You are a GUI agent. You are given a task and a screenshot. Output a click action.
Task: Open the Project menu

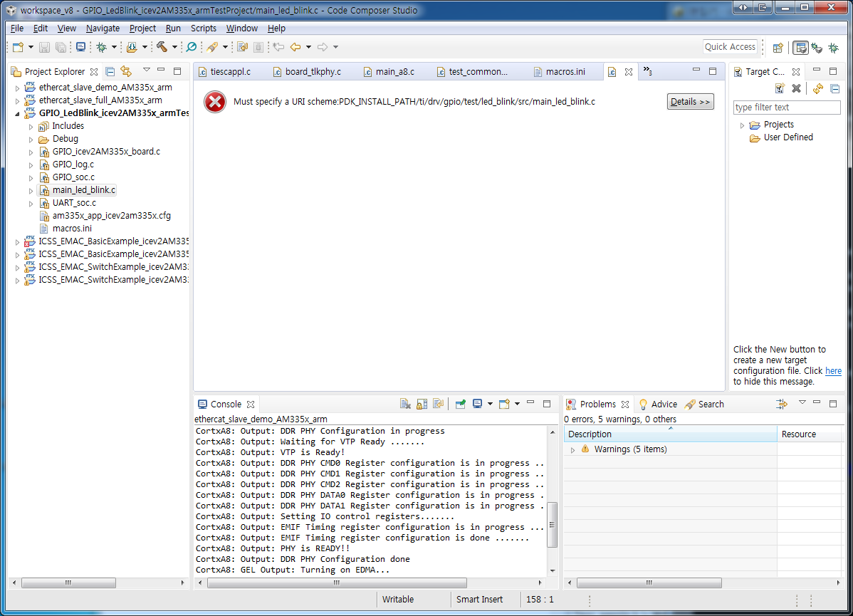coord(142,28)
